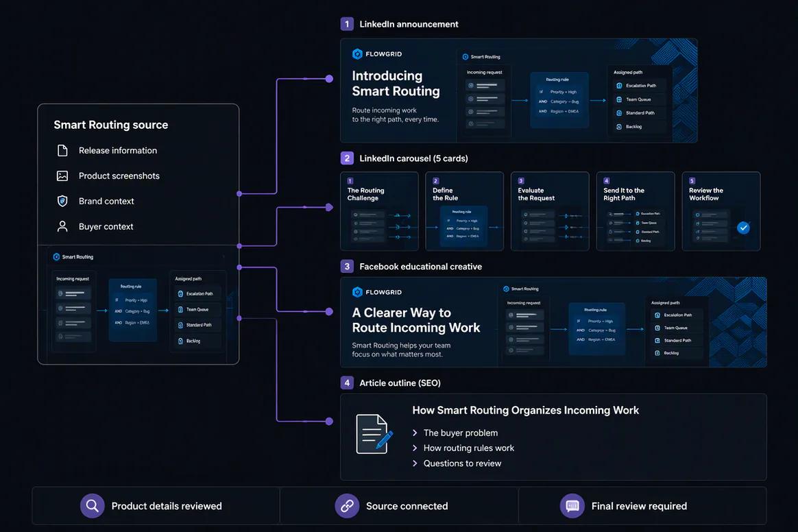
Task: Click Backlog icon in source panel preview
Action: point(180,341)
